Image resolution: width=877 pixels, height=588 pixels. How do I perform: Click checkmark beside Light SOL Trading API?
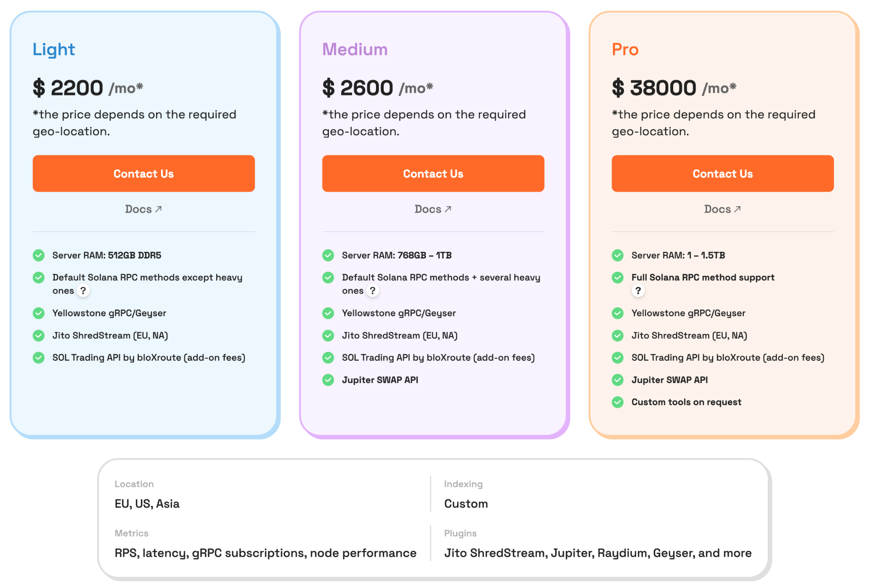click(x=39, y=357)
